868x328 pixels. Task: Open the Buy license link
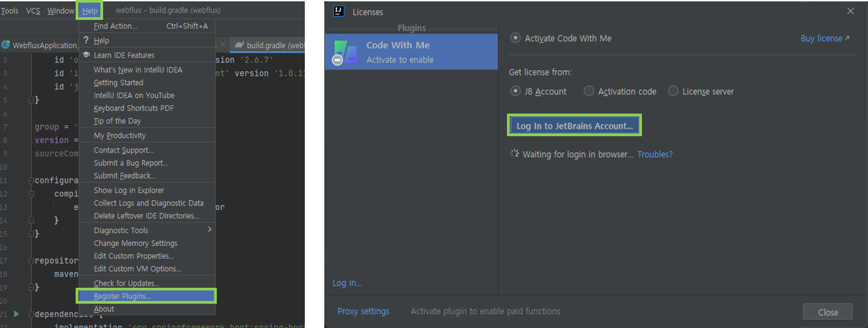click(x=825, y=38)
